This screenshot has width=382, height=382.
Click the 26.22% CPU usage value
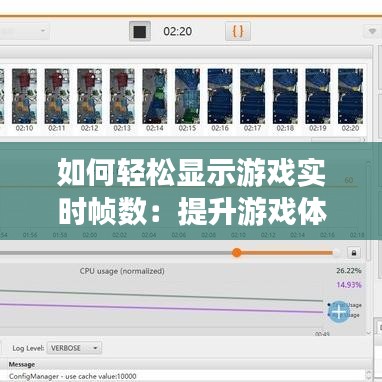[x=349, y=271]
